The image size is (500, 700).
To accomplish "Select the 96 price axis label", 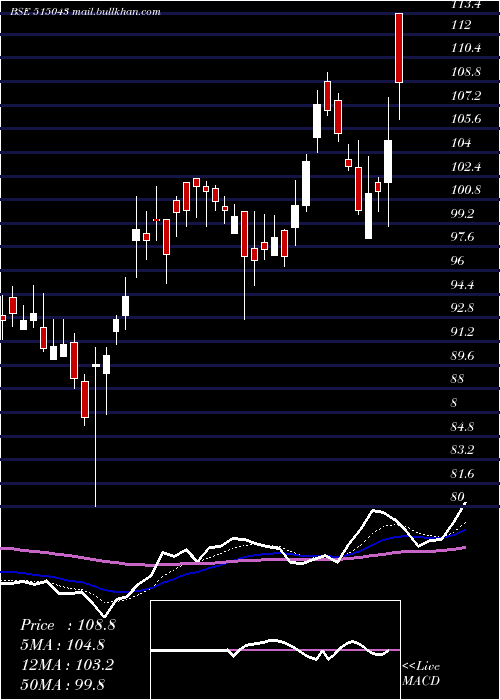I will click(458, 261).
